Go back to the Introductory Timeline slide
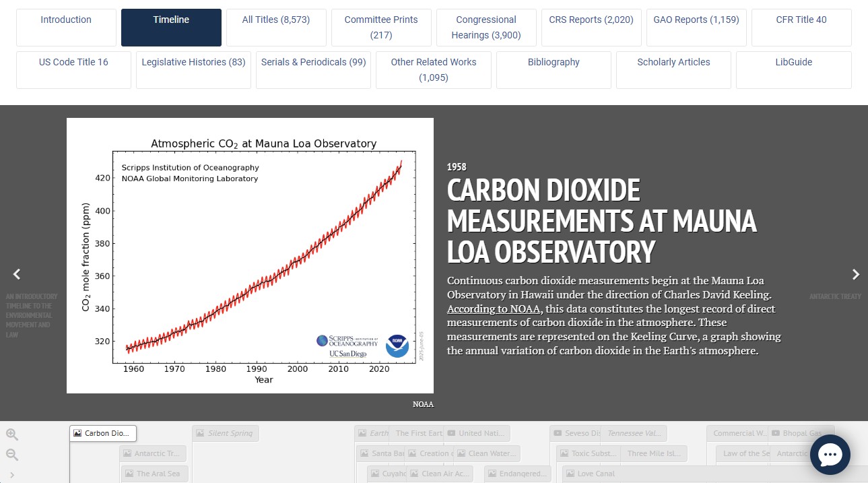 (x=16, y=274)
